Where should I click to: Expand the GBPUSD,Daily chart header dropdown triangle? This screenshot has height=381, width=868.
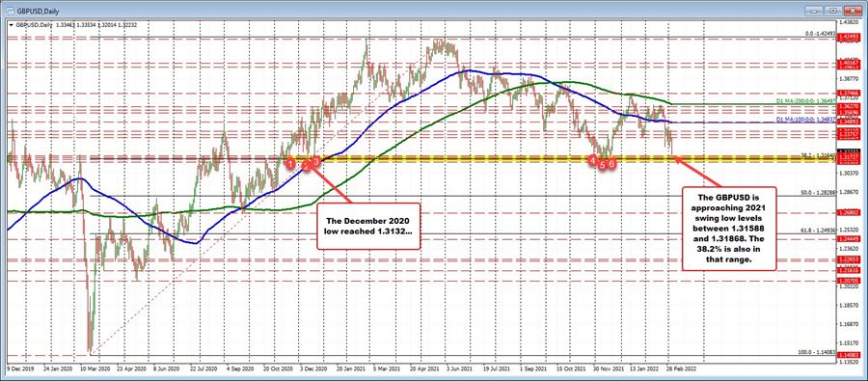pyautogui.click(x=11, y=25)
